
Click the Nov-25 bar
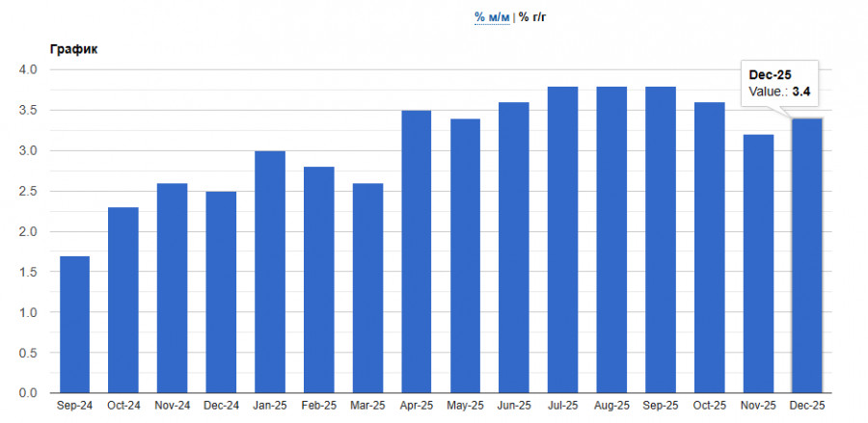[x=758, y=263]
